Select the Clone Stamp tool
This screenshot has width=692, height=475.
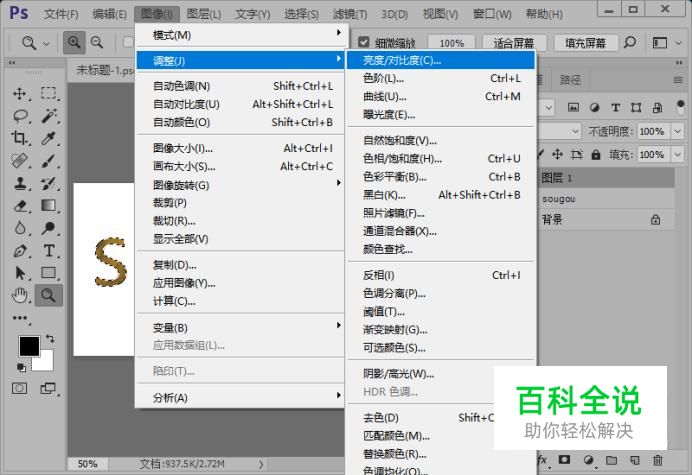pos(19,183)
